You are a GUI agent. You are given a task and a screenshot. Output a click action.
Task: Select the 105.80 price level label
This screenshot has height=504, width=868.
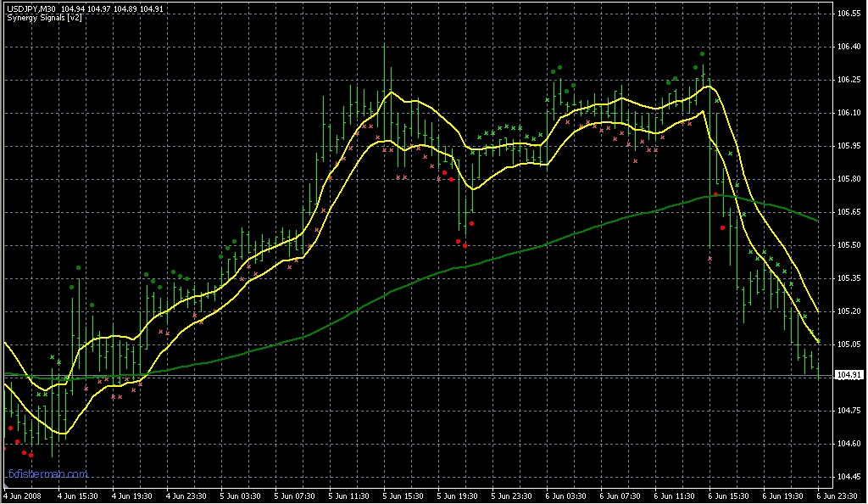click(849, 179)
